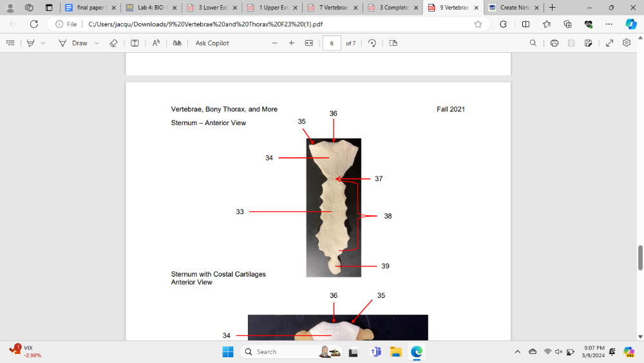Click the page number input field

[331, 43]
